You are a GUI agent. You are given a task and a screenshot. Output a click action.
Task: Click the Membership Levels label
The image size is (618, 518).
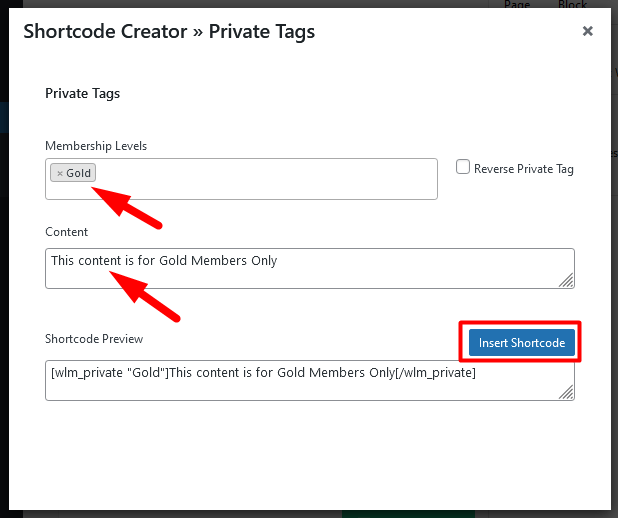point(96,146)
